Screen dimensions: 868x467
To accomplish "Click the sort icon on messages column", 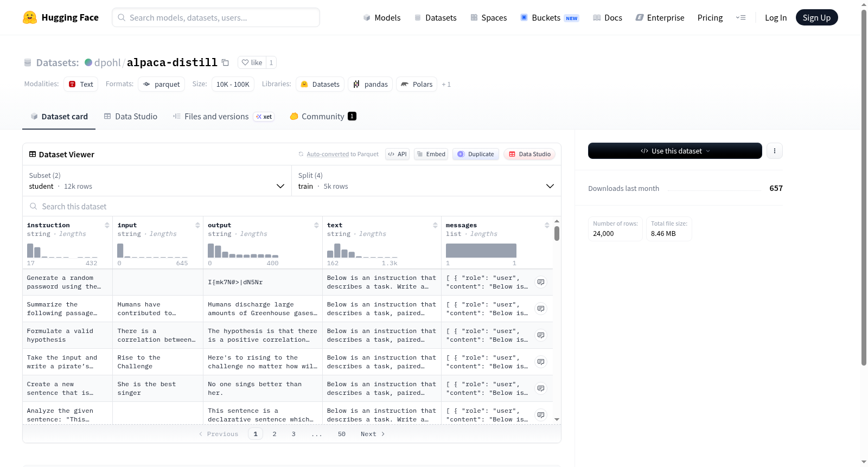I will click(x=547, y=225).
